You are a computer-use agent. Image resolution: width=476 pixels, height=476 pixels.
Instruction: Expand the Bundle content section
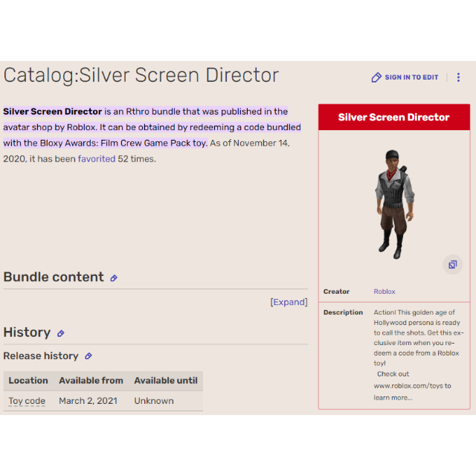coord(289,302)
